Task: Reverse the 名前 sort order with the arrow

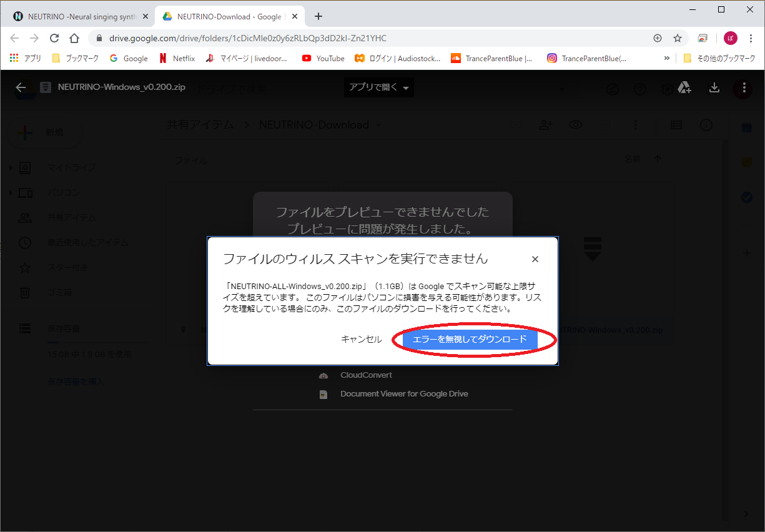Action: pos(658,159)
